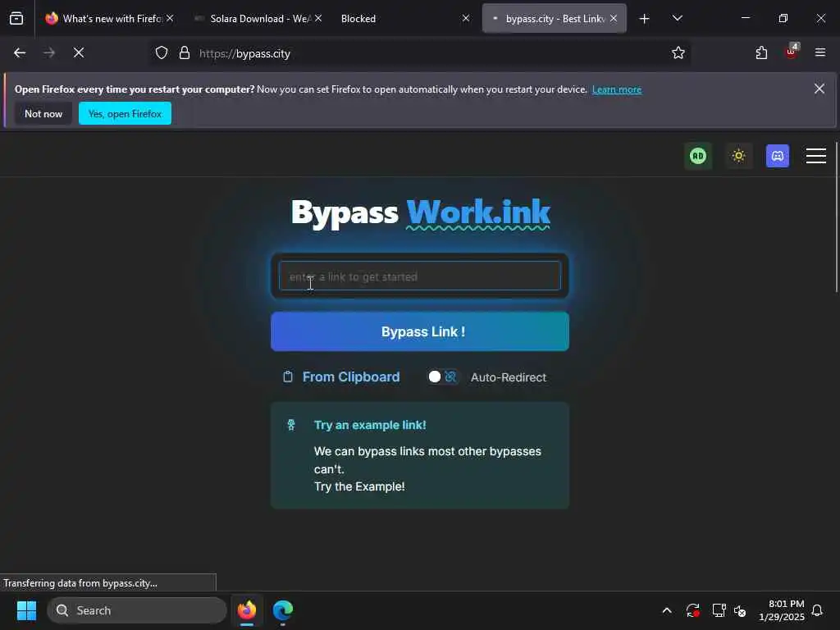
Task: Click the site padlock icon
Action: 185,52
